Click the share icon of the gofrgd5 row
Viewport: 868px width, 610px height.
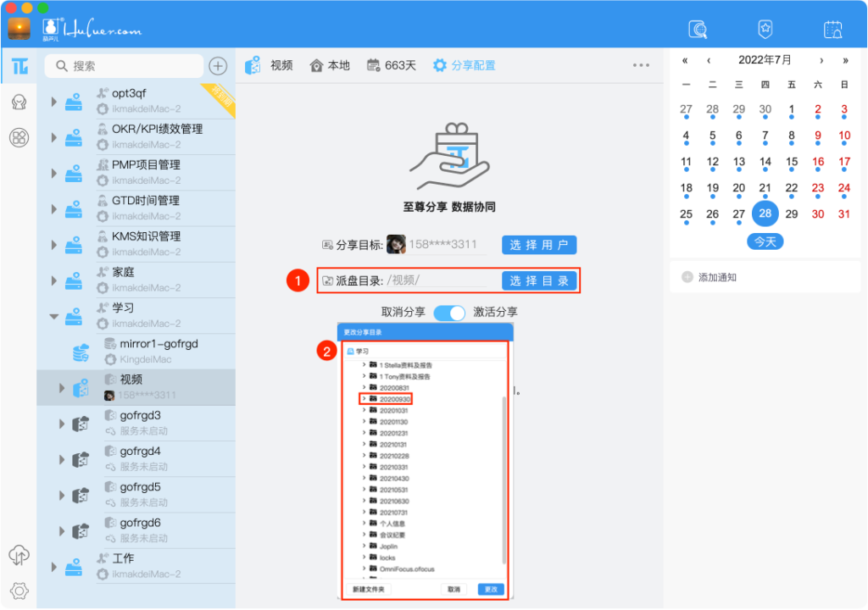tap(81, 496)
